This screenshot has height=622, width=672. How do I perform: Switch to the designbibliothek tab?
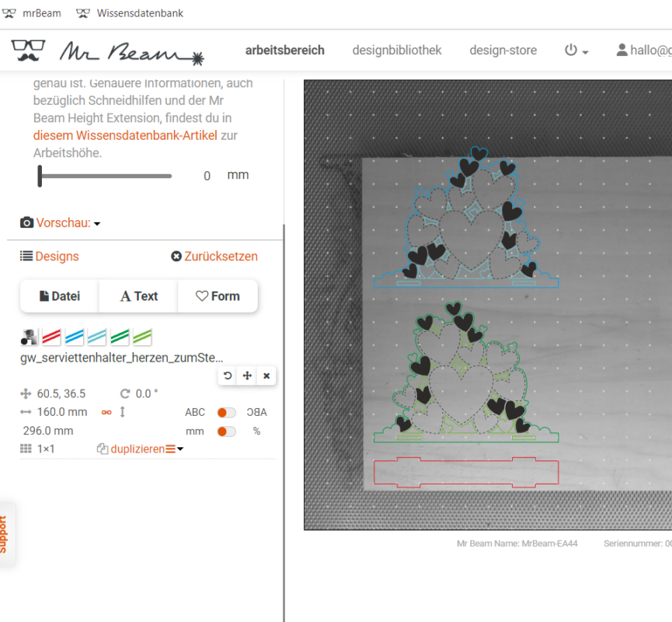(x=396, y=51)
